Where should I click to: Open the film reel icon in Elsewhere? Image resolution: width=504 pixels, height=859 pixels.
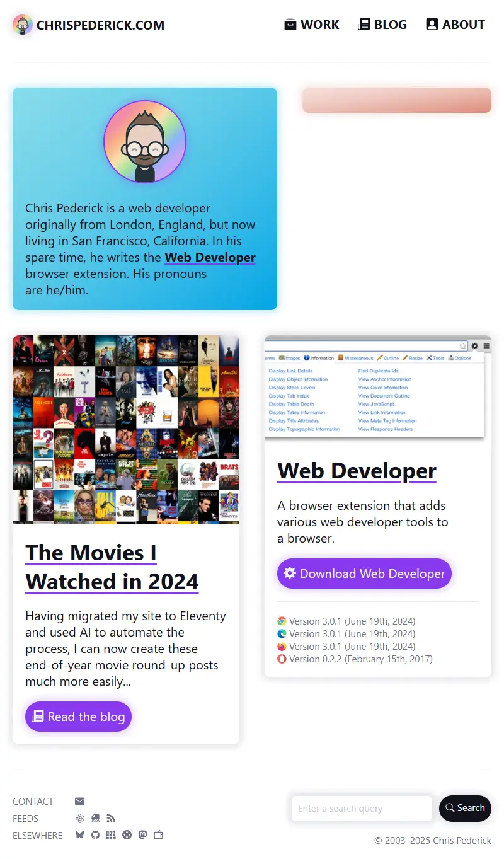127,835
